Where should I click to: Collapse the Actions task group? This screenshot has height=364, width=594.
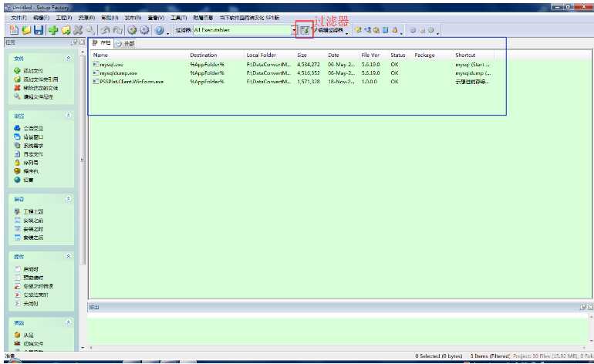click(69, 257)
